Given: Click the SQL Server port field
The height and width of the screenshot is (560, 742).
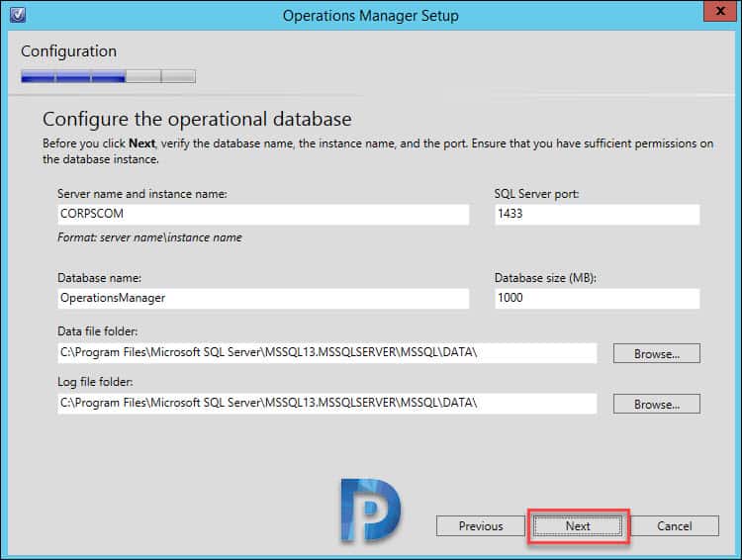Looking at the screenshot, I should pyautogui.click(x=598, y=214).
